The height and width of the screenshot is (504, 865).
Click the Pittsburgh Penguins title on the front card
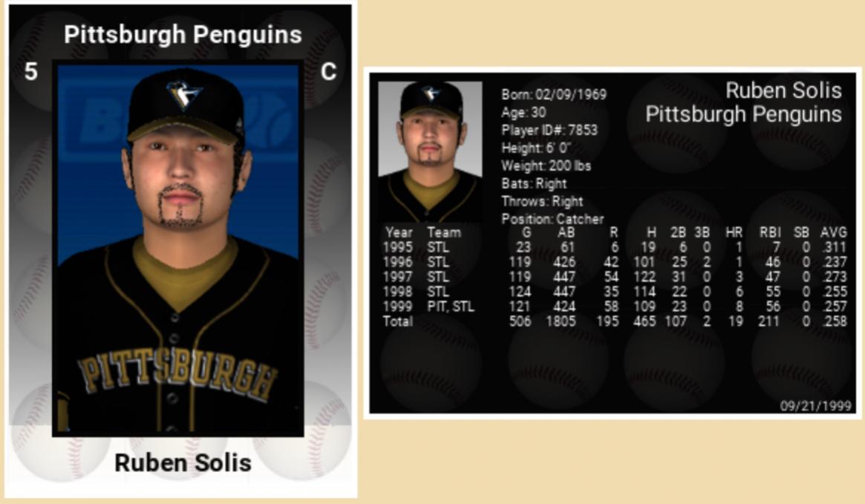pyautogui.click(x=183, y=34)
